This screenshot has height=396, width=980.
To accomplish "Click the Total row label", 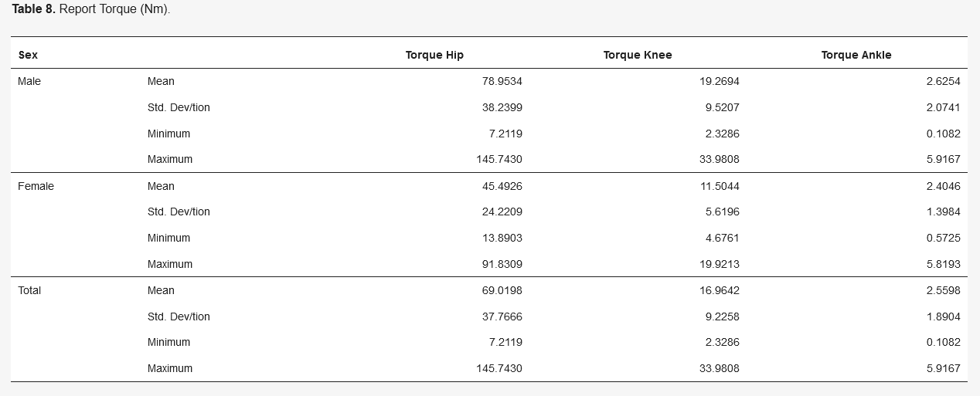I will click(29, 290).
